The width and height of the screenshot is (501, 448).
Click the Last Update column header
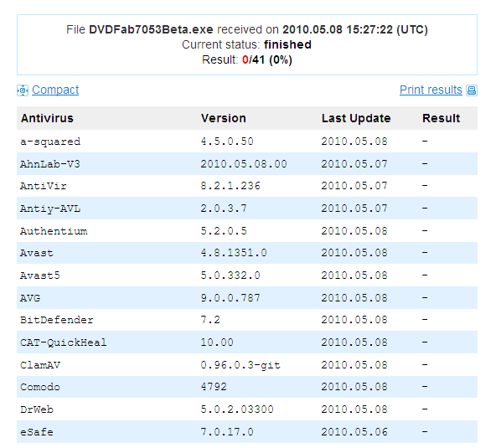click(356, 118)
